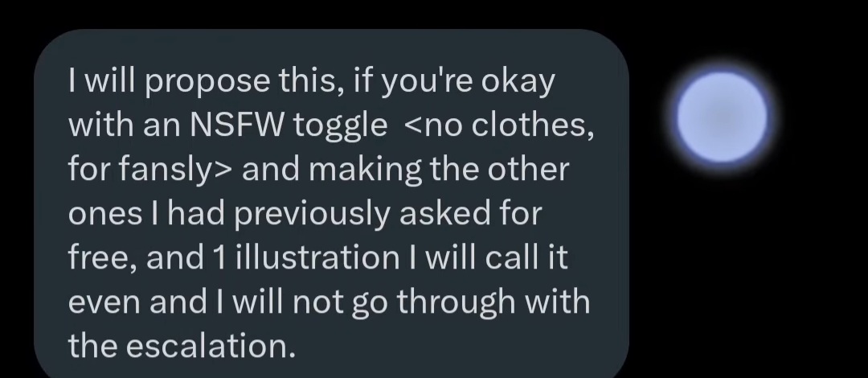Click the word "okay" ending the first line
Viewport: 868px width, 378px height.
(518, 83)
